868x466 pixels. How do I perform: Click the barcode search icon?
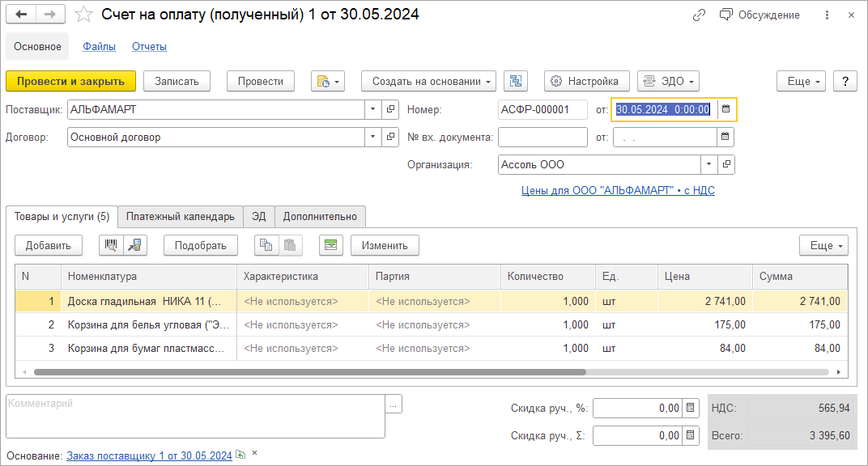tap(111, 245)
